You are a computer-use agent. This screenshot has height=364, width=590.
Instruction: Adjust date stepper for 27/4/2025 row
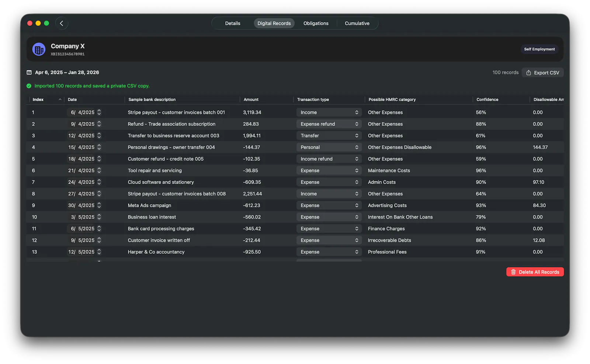99,194
